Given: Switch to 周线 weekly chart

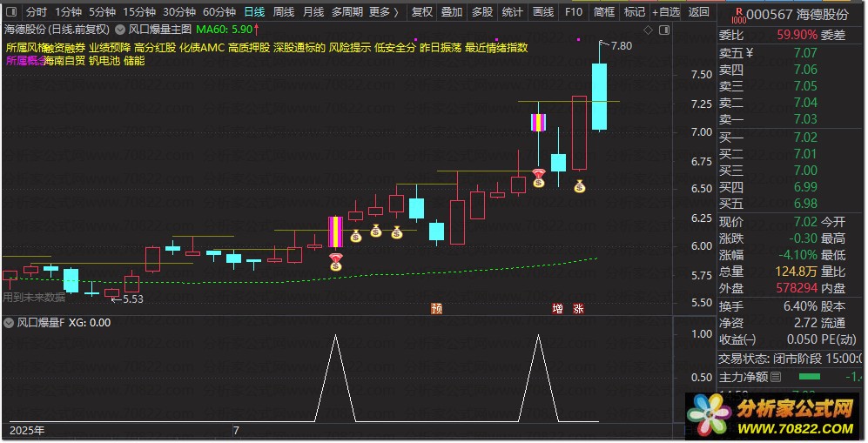Looking at the screenshot, I should (284, 11).
